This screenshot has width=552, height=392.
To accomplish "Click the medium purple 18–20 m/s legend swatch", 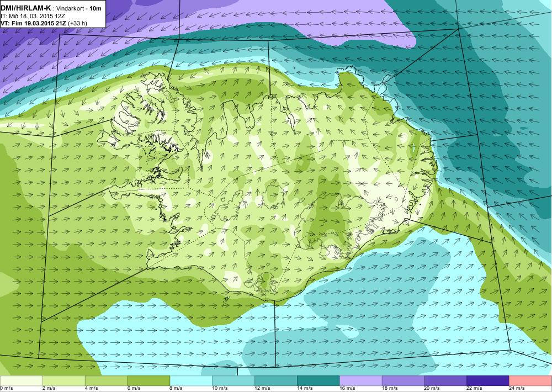I will [403, 381].
